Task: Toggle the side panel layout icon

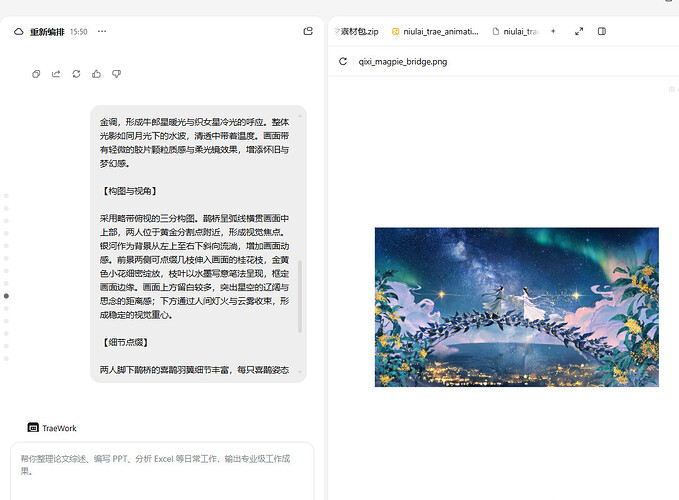Action: click(x=601, y=31)
